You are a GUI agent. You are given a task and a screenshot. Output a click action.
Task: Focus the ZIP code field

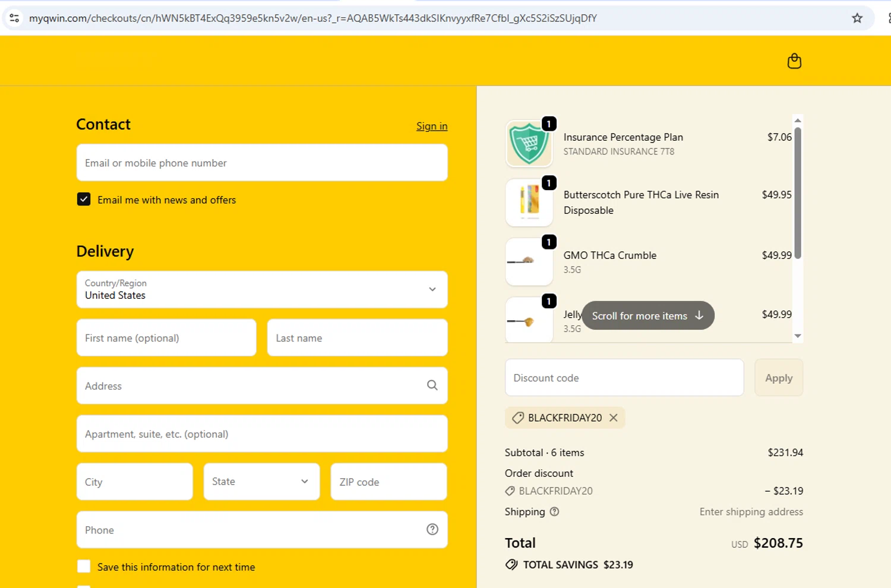[x=389, y=481]
